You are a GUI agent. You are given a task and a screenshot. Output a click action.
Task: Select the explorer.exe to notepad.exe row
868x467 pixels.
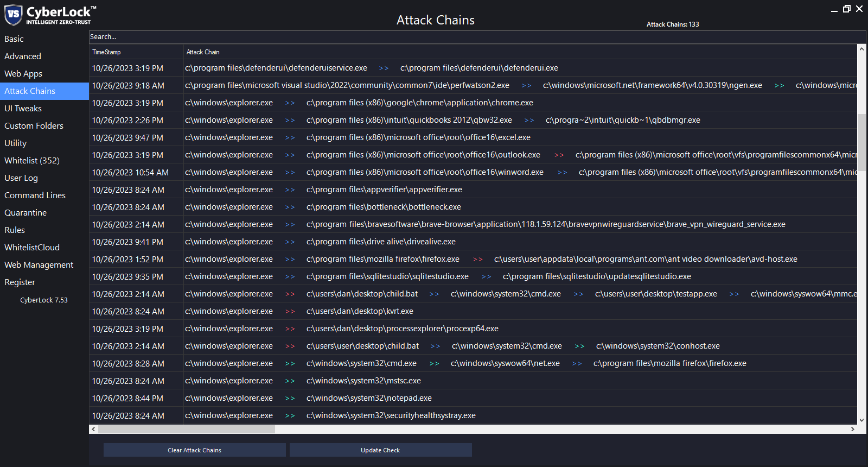(x=369, y=398)
